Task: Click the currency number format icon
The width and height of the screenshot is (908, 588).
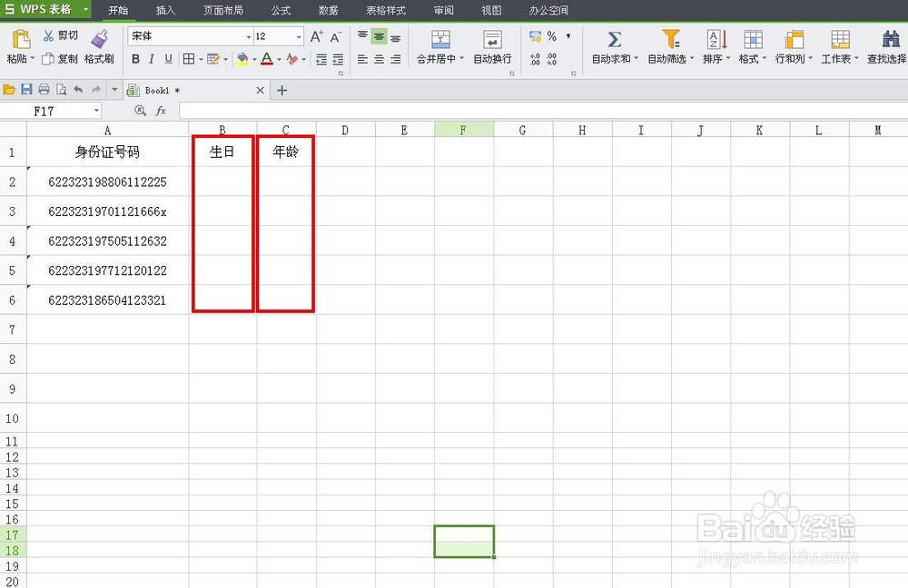Action: [535, 36]
